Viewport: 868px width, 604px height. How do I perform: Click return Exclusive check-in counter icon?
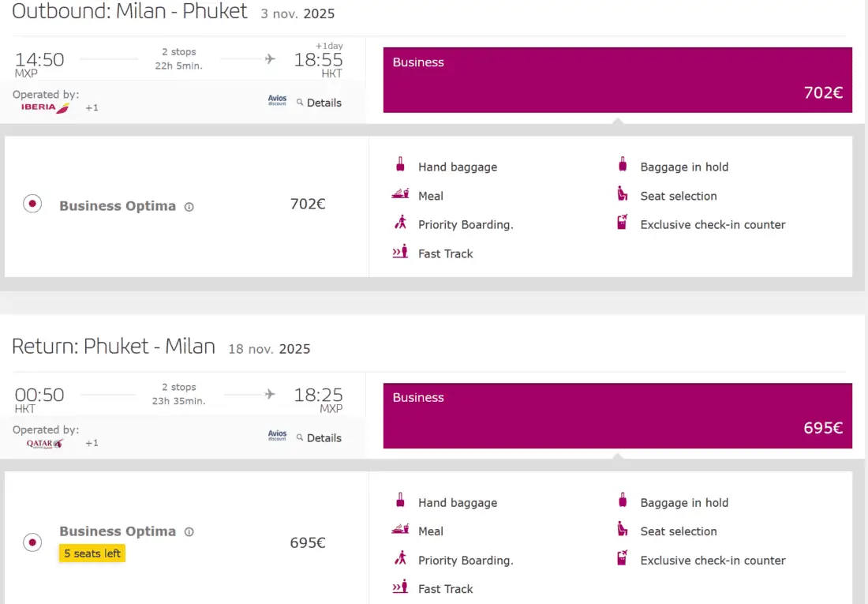(x=623, y=559)
